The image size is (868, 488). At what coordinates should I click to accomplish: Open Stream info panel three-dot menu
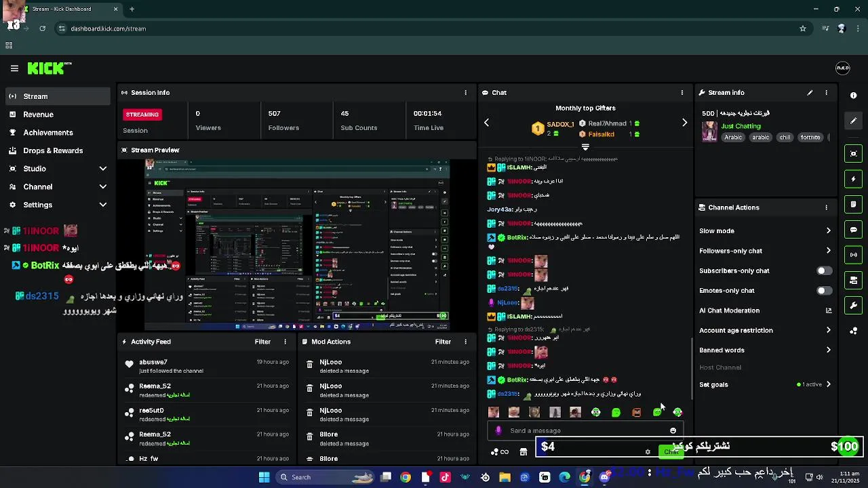pyautogui.click(x=826, y=93)
